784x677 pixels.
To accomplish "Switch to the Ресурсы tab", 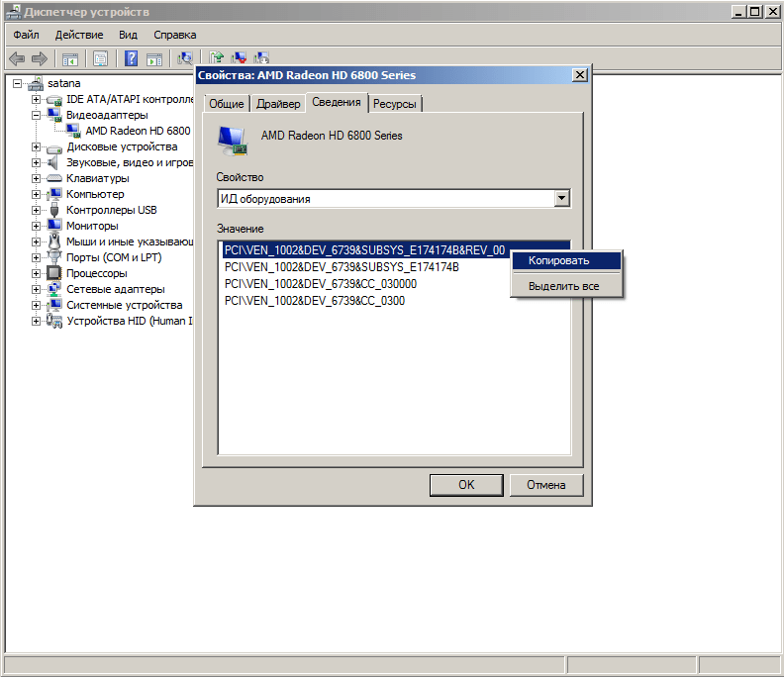I will pyautogui.click(x=395, y=104).
